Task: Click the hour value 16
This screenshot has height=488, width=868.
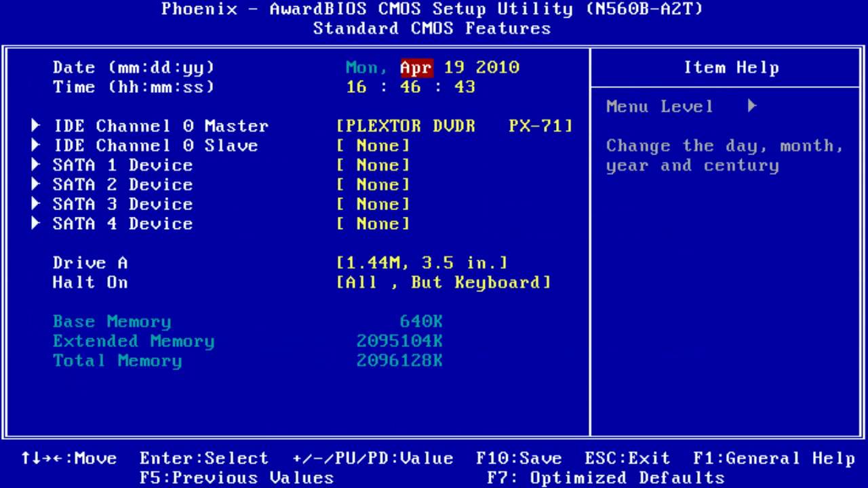Action: click(356, 87)
